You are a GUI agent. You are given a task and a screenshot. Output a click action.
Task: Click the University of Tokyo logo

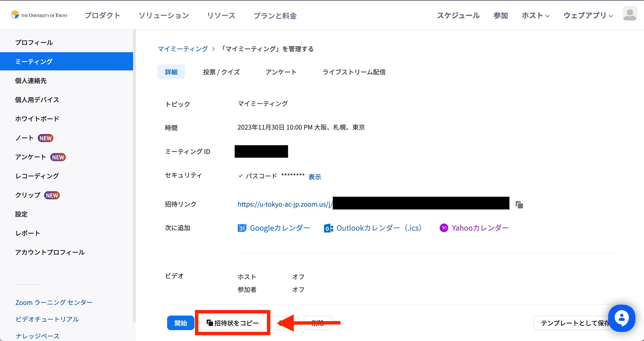point(39,15)
